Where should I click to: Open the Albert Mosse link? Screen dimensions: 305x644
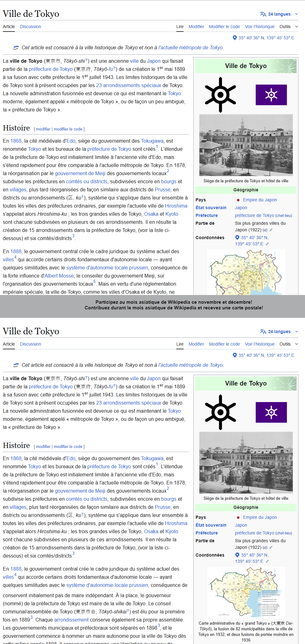click(59, 276)
